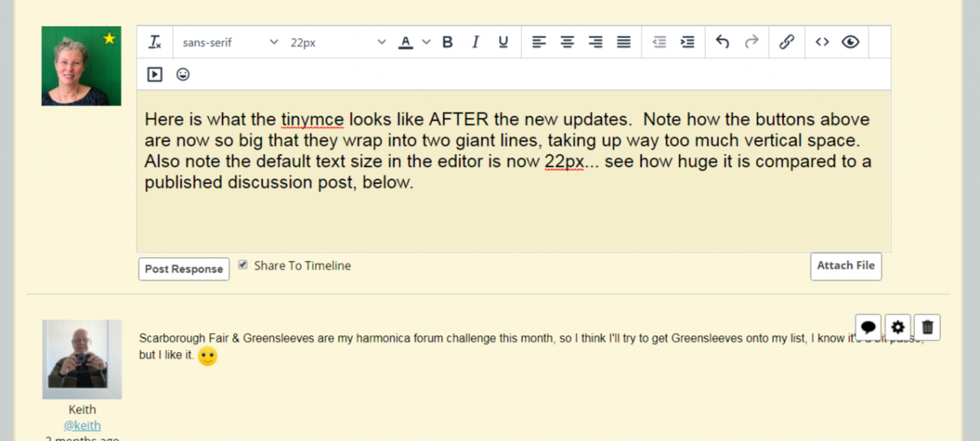Open the woman's profile avatar image
The width and height of the screenshot is (980, 441).
pyautogui.click(x=81, y=66)
